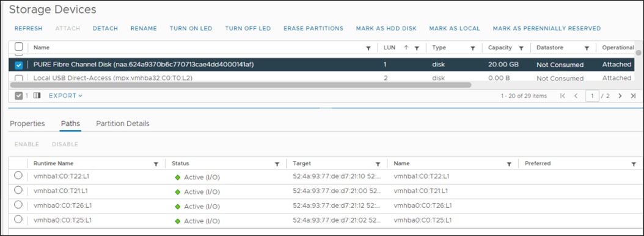Click TURN OFF LED

point(248,28)
